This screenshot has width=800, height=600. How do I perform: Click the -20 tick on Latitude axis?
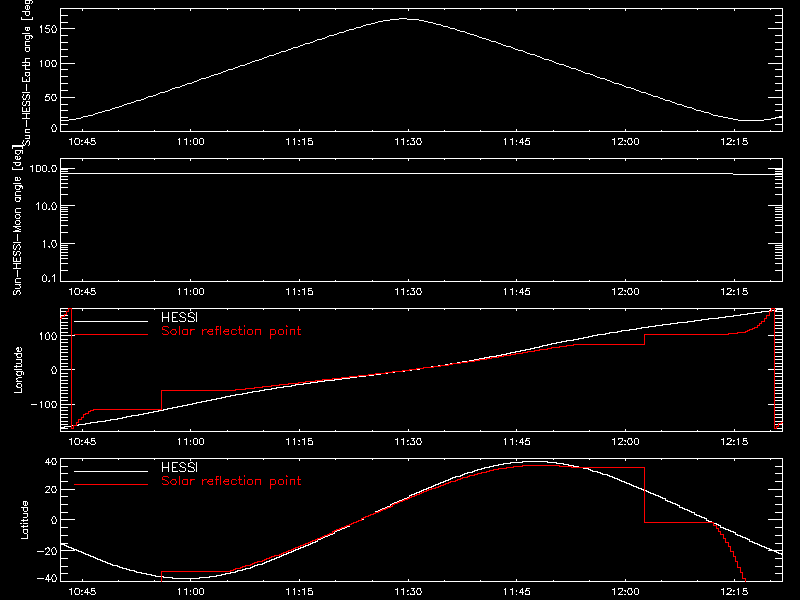47,551
